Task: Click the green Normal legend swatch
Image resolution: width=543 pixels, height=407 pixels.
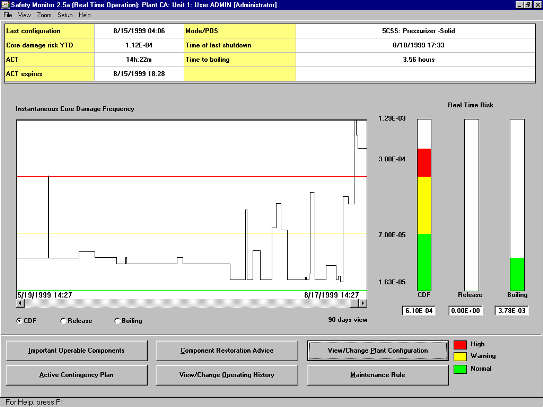Action: pyautogui.click(x=460, y=369)
